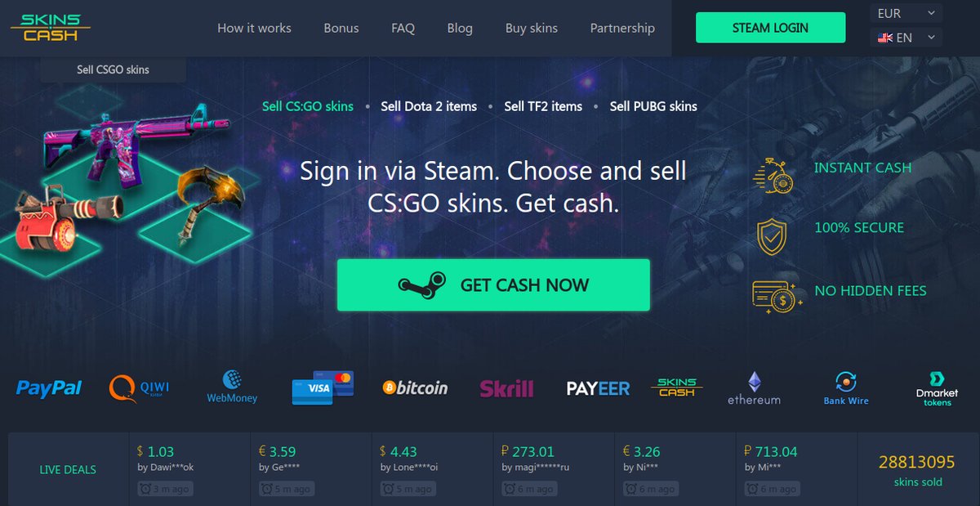
Task: Choose the QIWI payment icon
Action: coord(139,387)
